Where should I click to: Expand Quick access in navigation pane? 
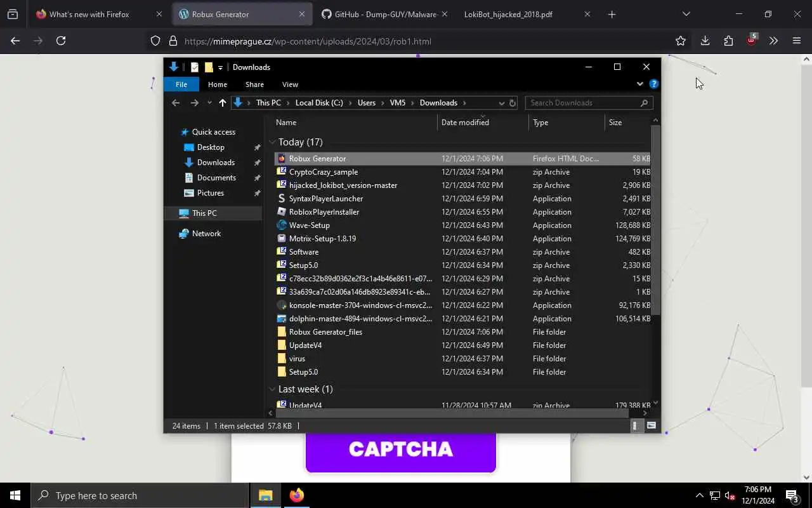click(x=214, y=132)
